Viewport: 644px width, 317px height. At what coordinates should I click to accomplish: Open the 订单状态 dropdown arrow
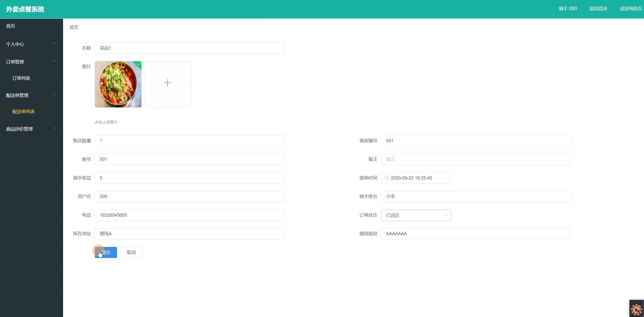coord(445,215)
